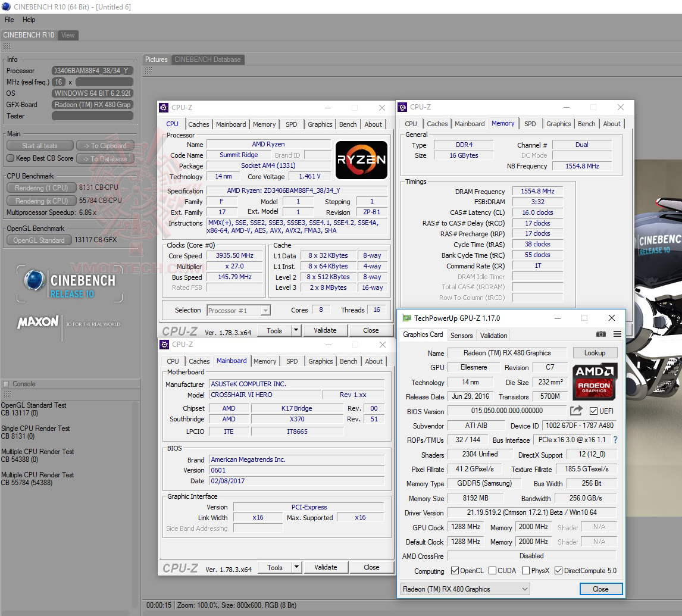Open the GPU-Z hamburger menu
This screenshot has width=682, height=616.
point(617,334)
